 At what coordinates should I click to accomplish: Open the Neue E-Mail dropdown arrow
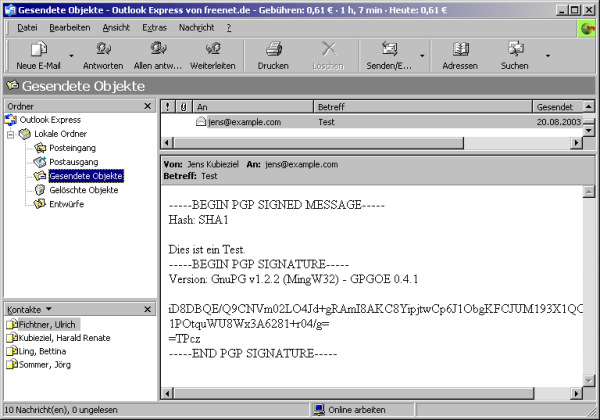71,56
